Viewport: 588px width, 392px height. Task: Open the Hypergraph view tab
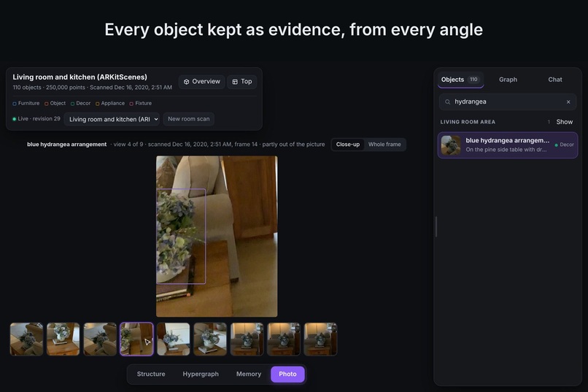pyautogui.click(x=201, y=374)
